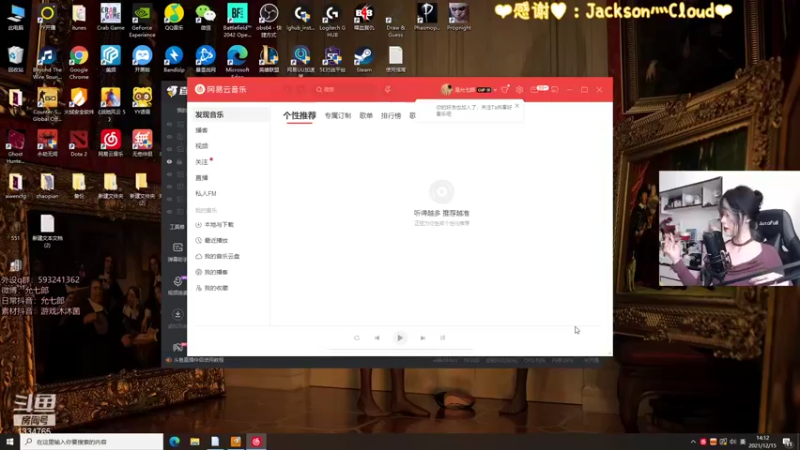
Task: Open Microsoft Edge from the taskbar
Action: (x=174, y=441)
